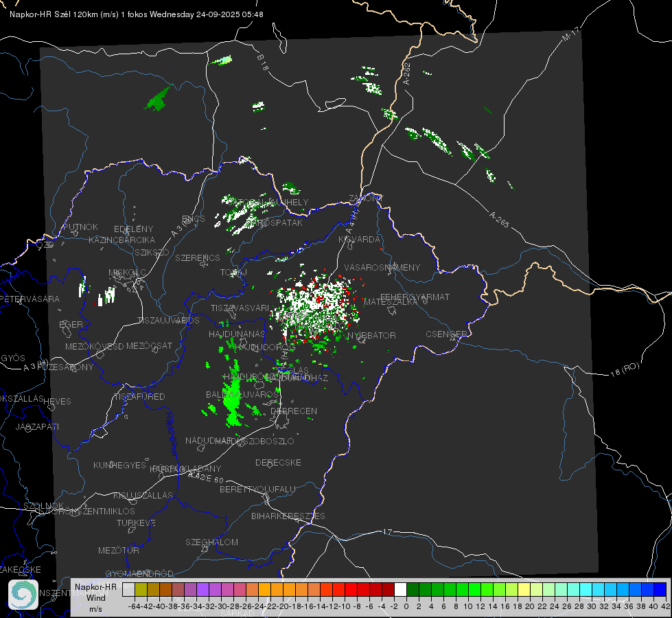The image size is (672, 618).
Task: Click the HAJDÚNÁNÁS town label
Action: click(x=237, y=334)
